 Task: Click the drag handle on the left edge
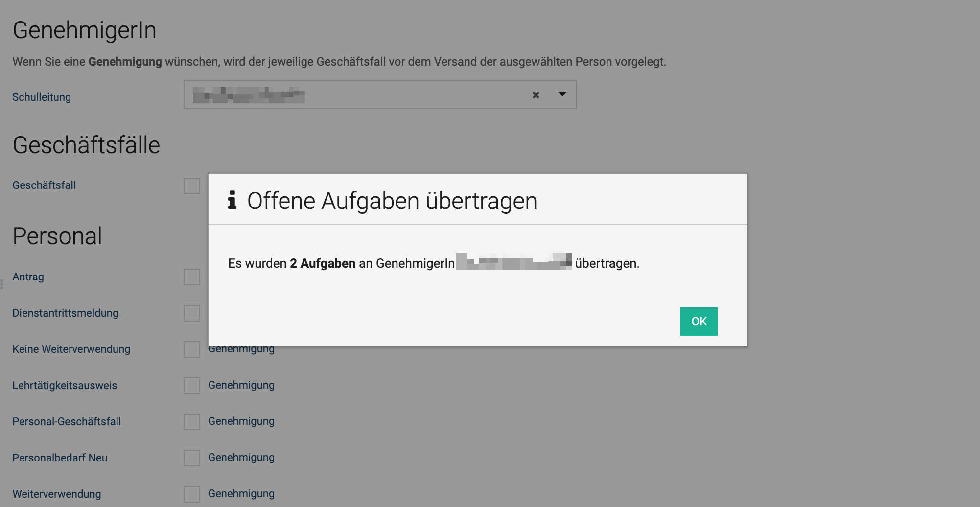2,284
